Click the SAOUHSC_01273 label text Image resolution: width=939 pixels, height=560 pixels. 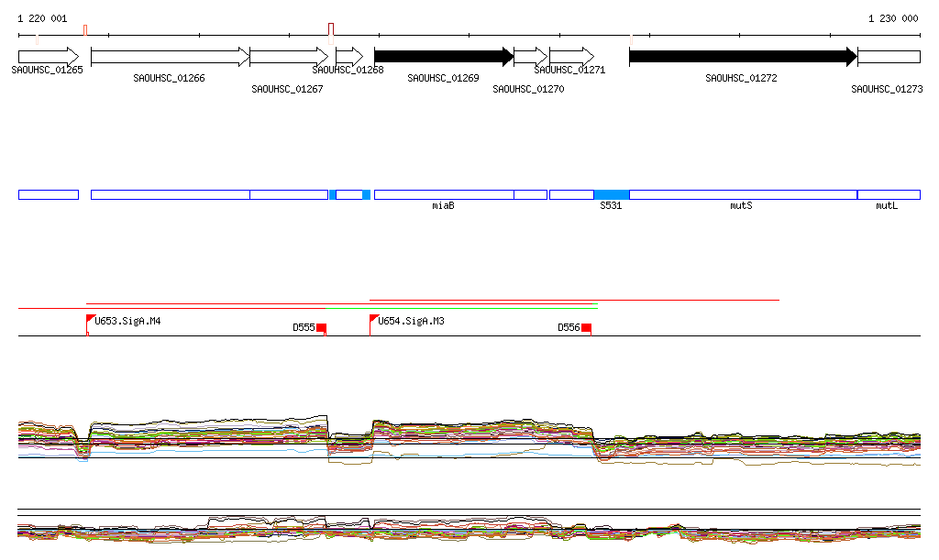[x=887, y=89]
